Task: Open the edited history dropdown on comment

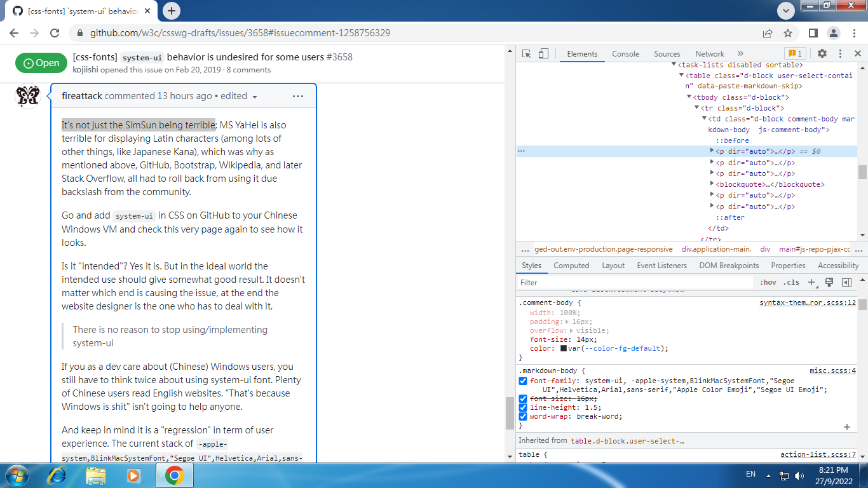Action: [239, 97]
